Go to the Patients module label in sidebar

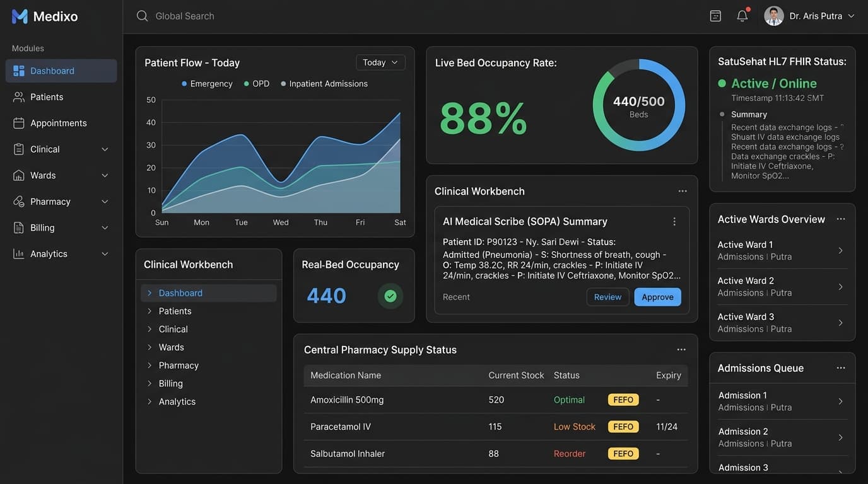point(47,97)
